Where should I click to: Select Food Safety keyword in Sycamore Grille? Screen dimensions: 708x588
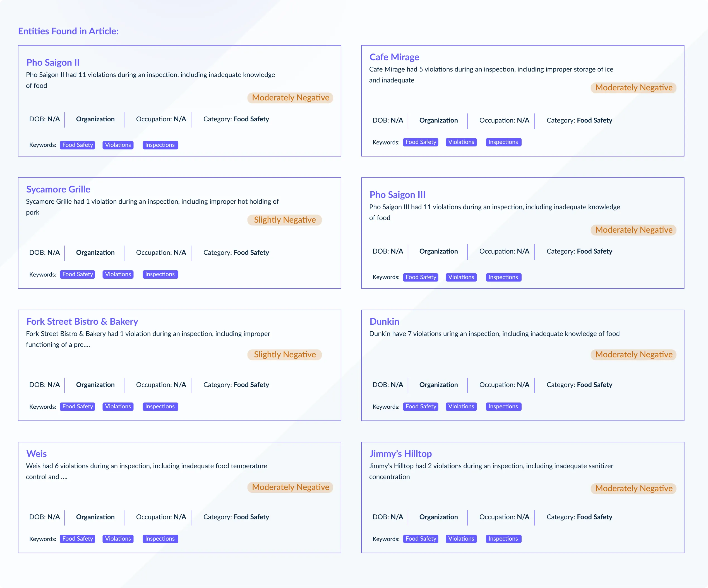click(x=78, y=274)
